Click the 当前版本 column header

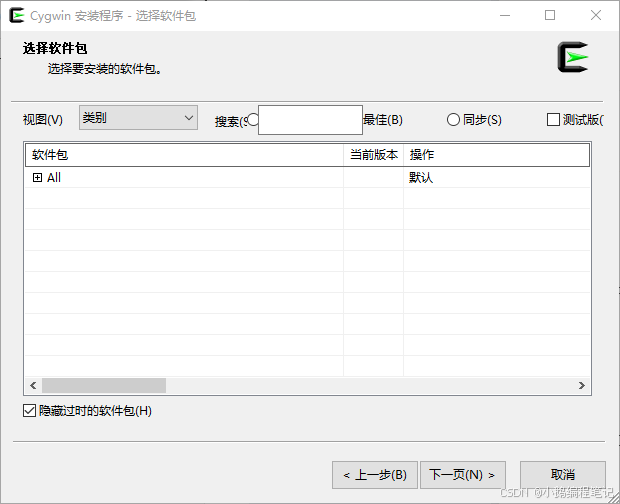(x=374, y=155)
